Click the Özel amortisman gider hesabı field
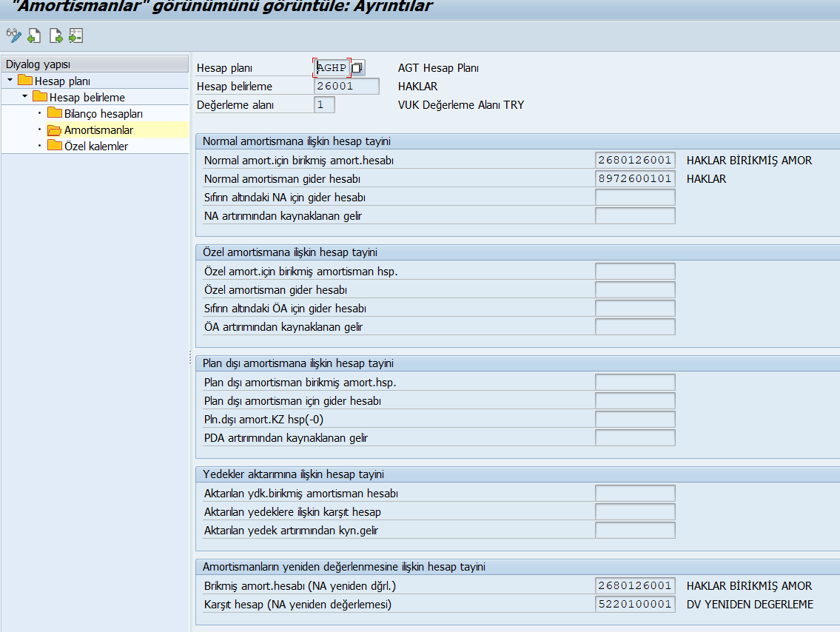 [635, 290]
